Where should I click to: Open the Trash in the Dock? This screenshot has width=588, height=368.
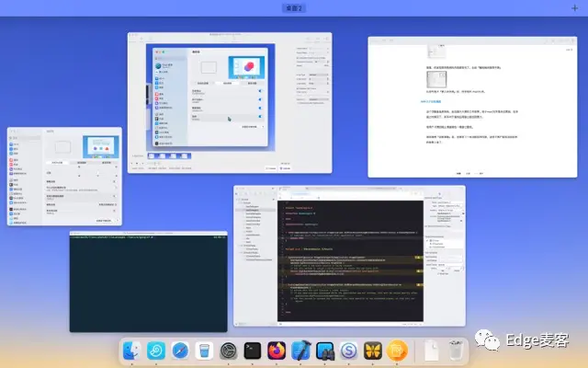click(x=455, y=351)
